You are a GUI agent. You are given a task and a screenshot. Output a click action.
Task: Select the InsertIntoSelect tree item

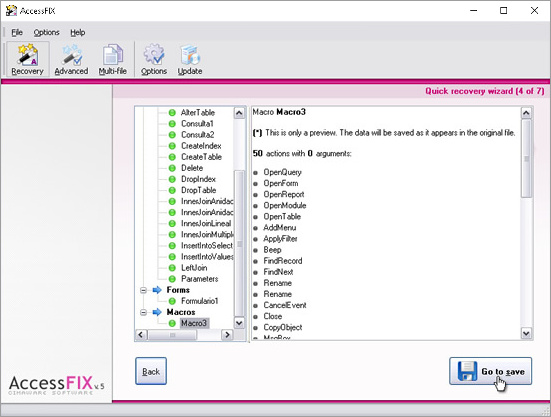point(207,246)
